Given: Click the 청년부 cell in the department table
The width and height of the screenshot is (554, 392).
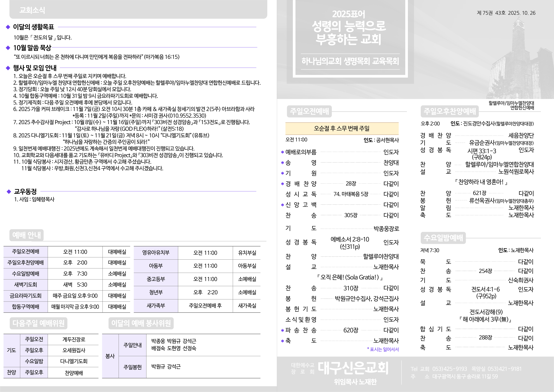Looking at the screenshot, I should pos(156,293).
